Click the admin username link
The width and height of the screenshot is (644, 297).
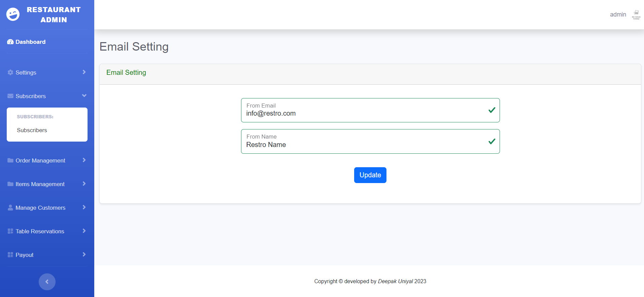click(x=618, y=14)
